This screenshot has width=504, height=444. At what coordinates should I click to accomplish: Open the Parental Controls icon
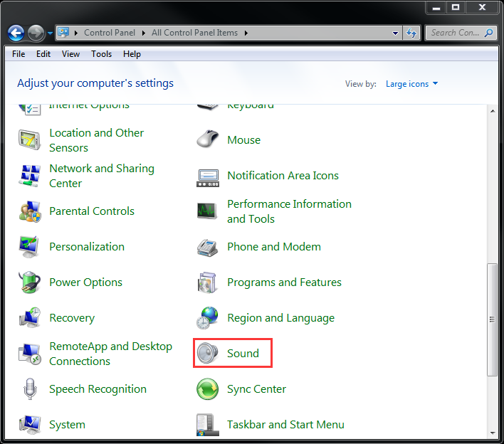pos(30,212)
